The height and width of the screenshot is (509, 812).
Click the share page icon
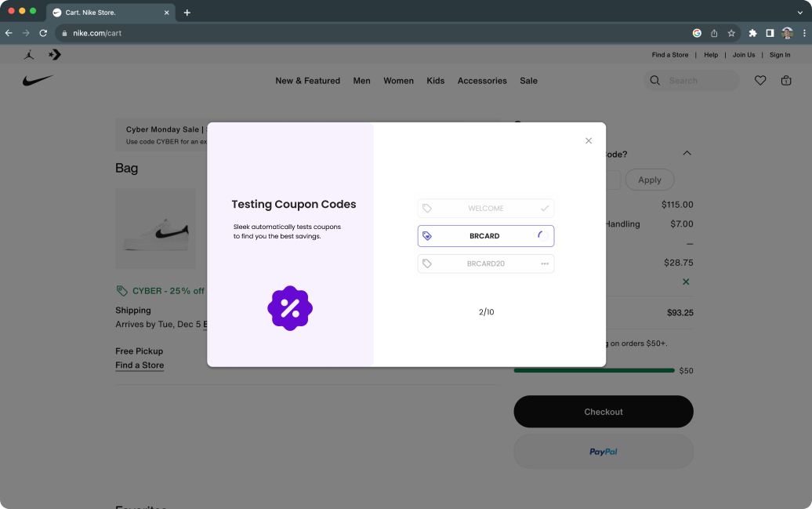(713, 33)
